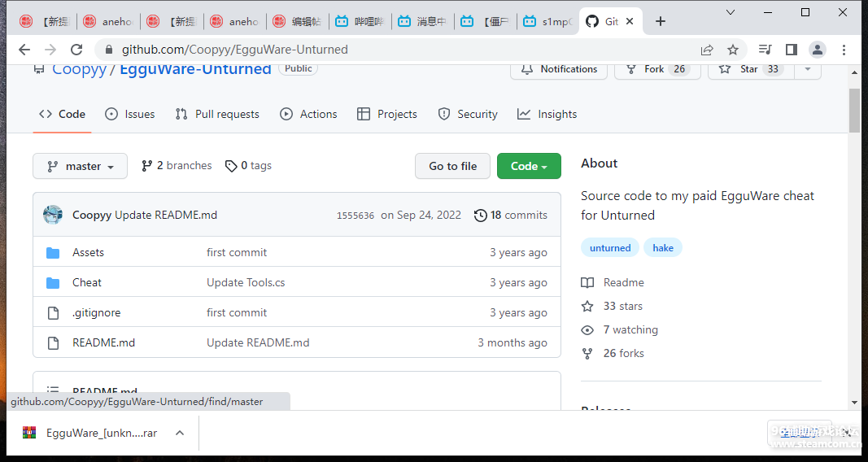Click the share page icon in address bar
This screenshot has height=462, width=868.
tap(707, 50)
